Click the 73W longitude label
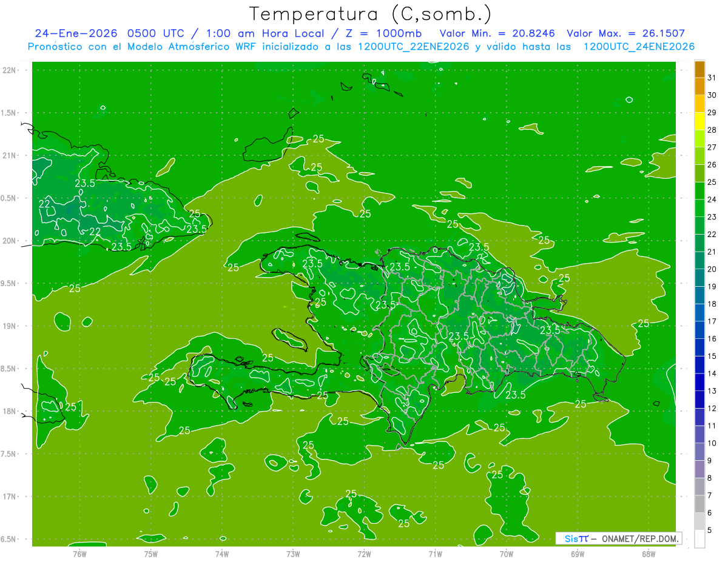This screenshot has height=562, width=728. [293, 554]
